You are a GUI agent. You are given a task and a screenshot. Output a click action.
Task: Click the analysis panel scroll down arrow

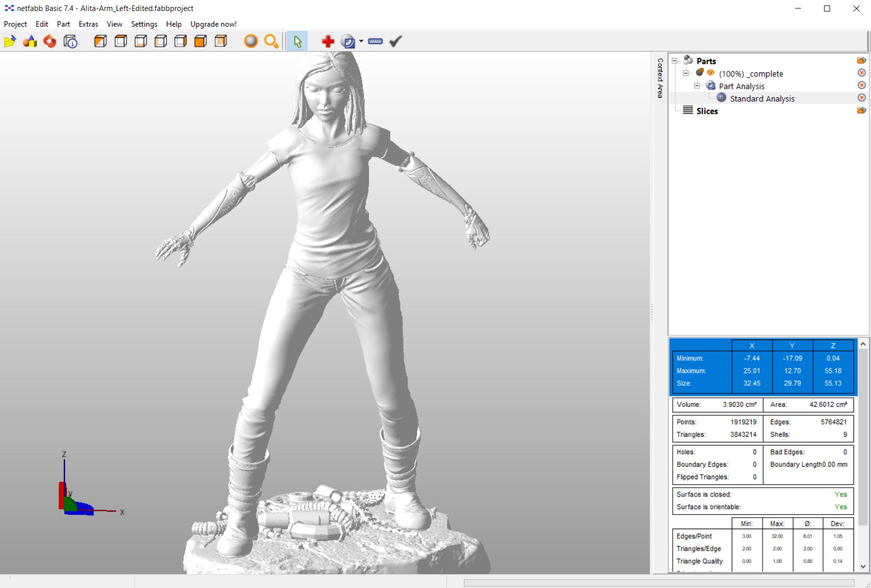[863, 567]
